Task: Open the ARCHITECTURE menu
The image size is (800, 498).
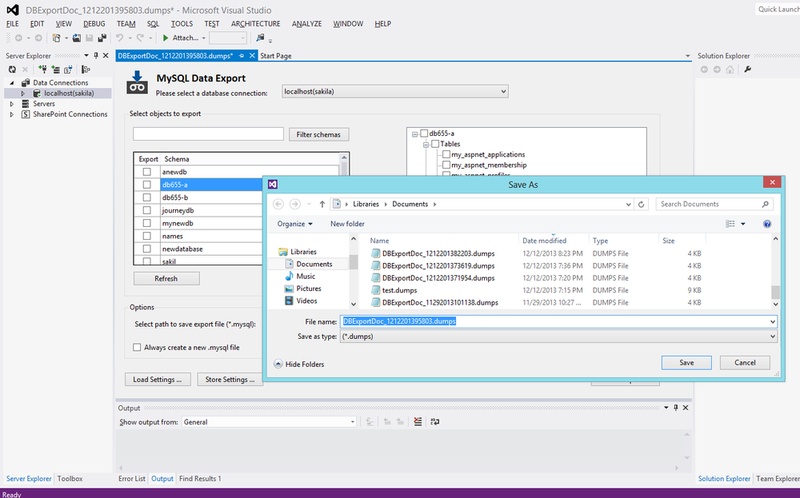Action: point(256,24)
